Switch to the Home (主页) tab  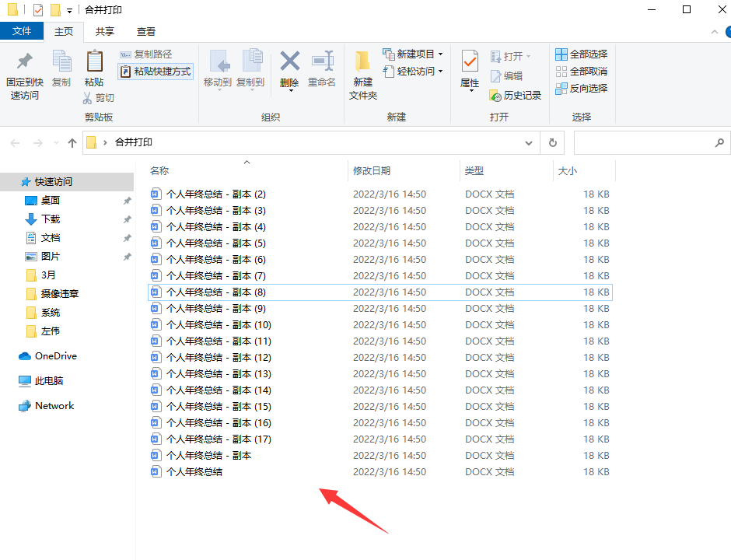point(64,32)
